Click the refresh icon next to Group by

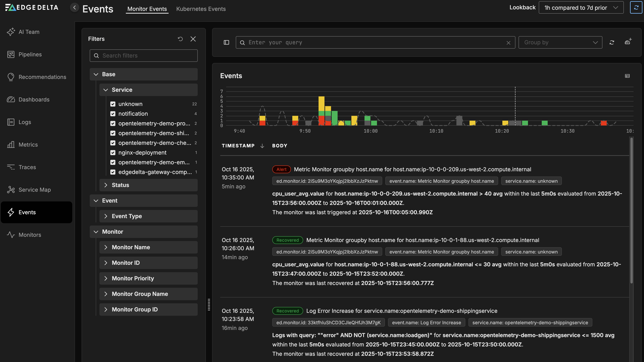point(612,42)
